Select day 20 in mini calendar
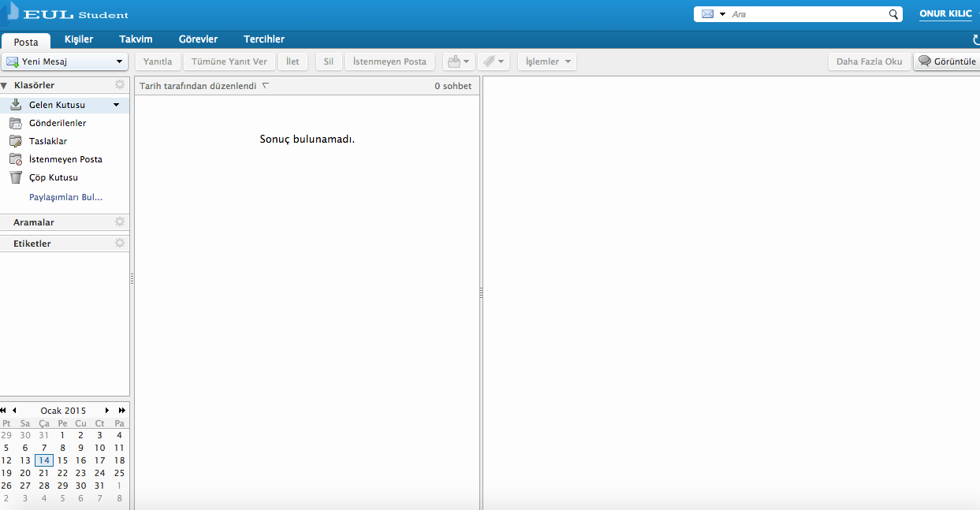 point(25,473)
